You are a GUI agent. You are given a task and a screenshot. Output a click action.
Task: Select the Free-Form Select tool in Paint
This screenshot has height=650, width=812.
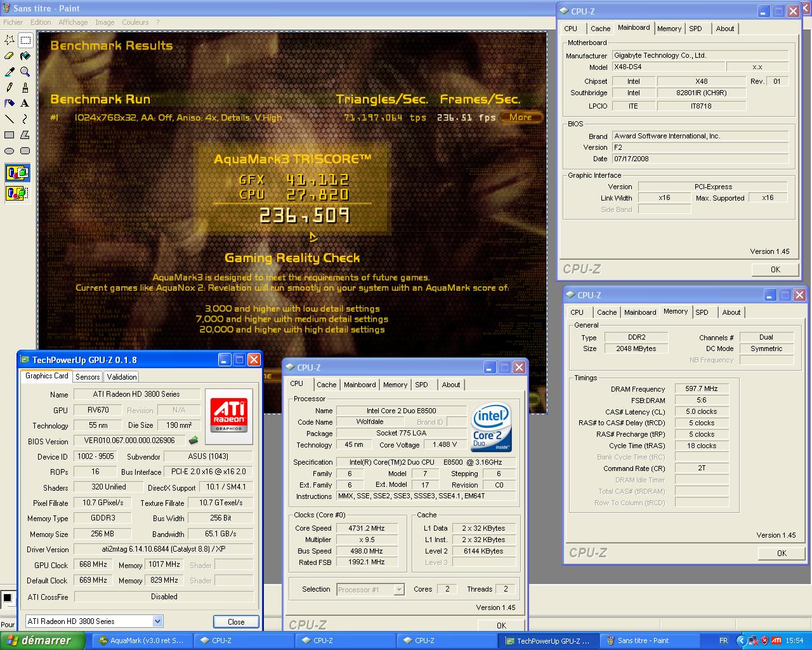(x=10, y=40)
